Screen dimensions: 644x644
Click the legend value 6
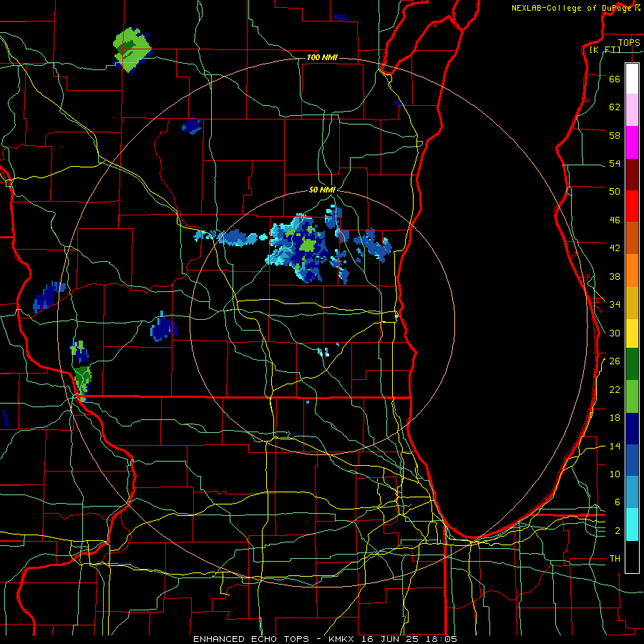click(617, 502)
